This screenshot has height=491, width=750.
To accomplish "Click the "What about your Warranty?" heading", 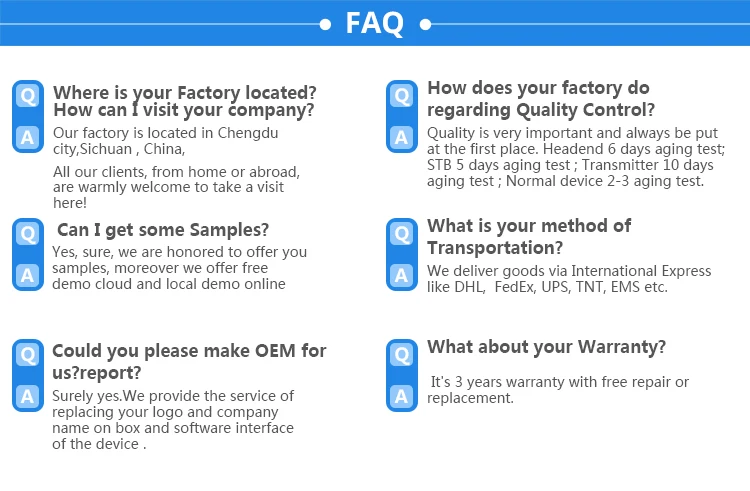I will 546,347.
